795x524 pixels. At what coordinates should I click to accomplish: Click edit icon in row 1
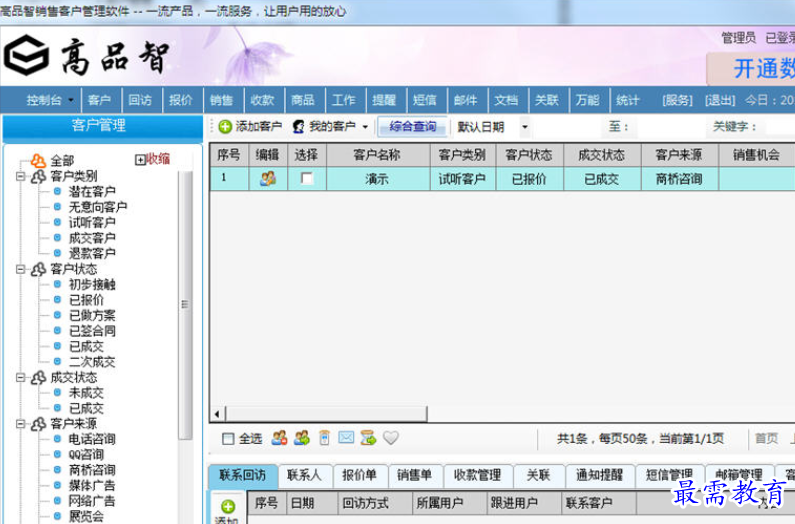(268, 179)
